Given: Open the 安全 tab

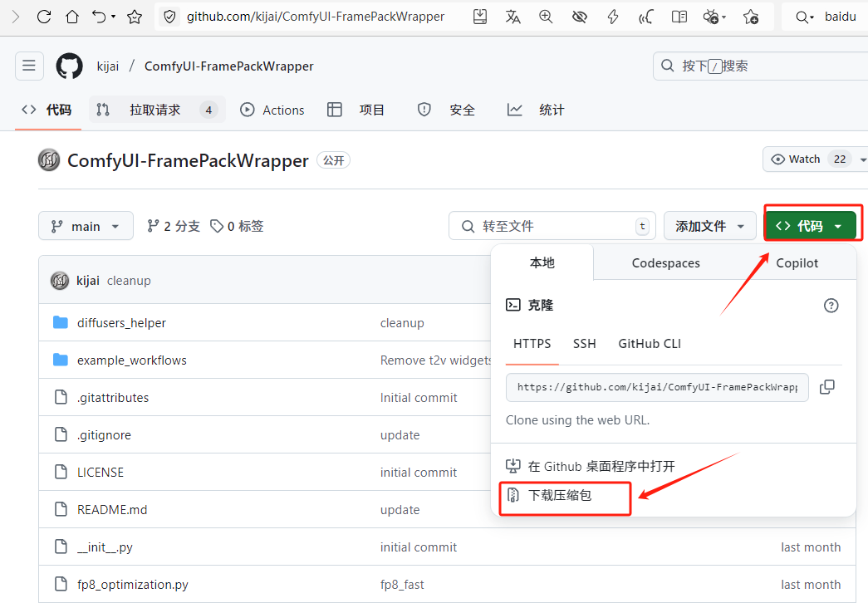Looking at the screenshot, I should pos(446,110).
